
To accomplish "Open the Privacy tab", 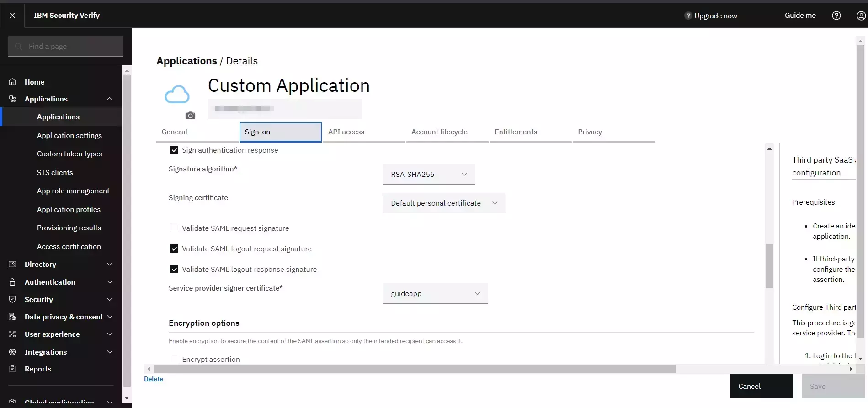I will coord(613,132).
